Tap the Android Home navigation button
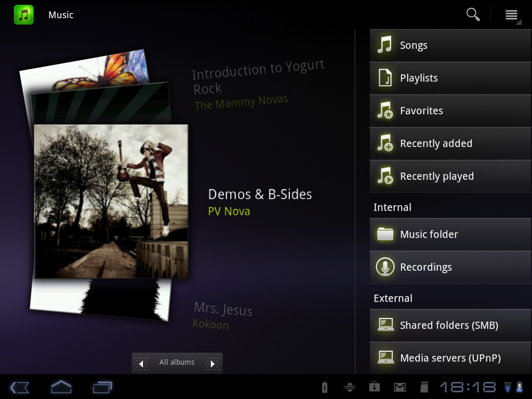The height and width of the screenshot is (399, 532). (61, 387)
